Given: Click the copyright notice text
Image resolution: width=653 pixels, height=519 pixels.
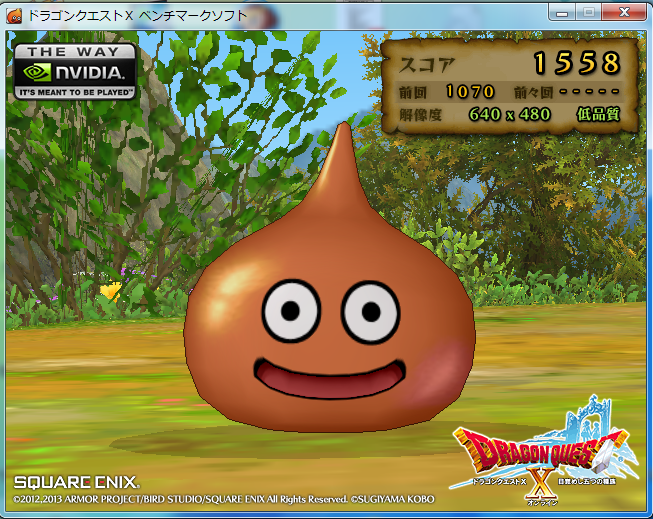Looking at the screenshot, I should click(x=224, y=499).
